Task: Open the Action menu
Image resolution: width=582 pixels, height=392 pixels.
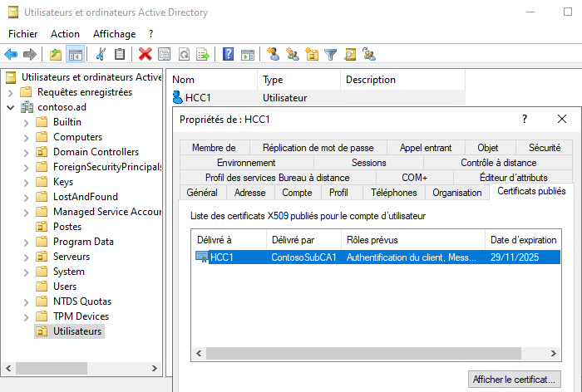Action: (66, 34)
